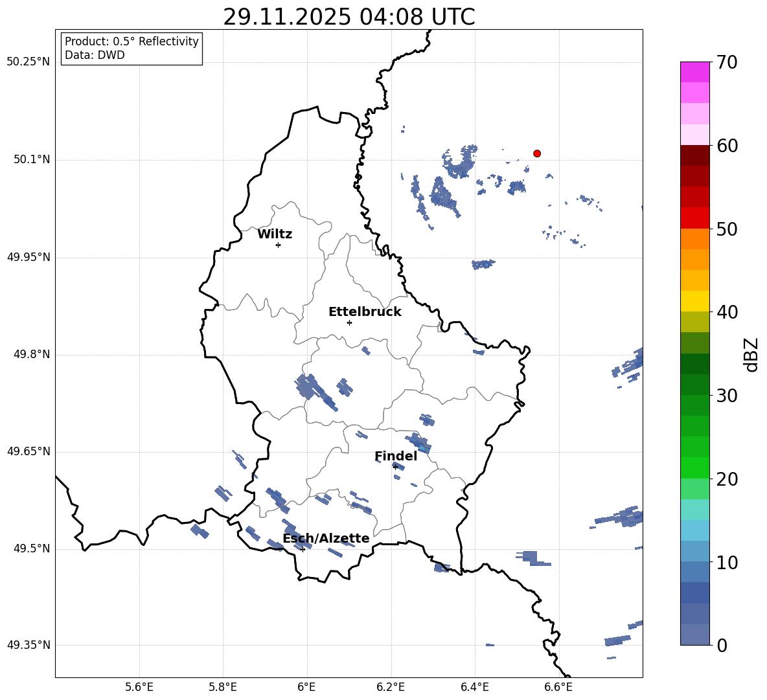Click the 70 value on colorbar
Viewport: 767px width, 700px height.
coord(727,62)
